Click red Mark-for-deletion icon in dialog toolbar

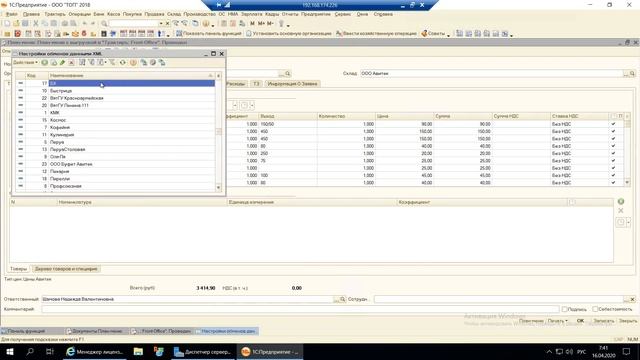pos(71,62)
